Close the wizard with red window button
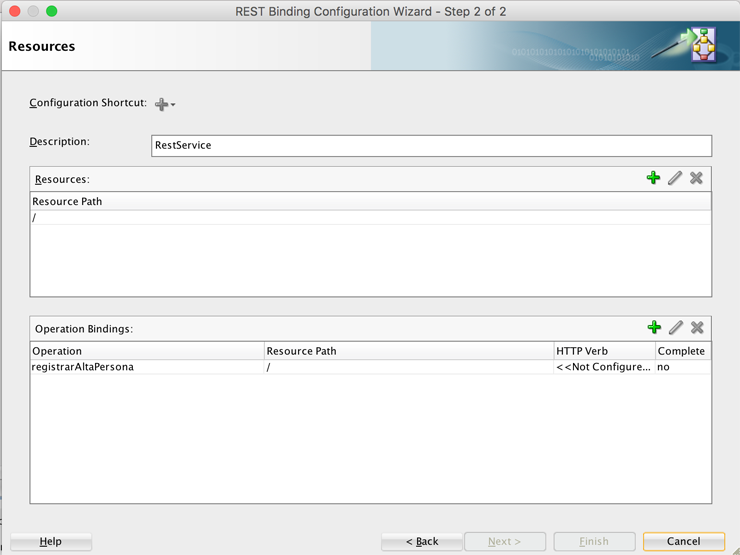740x555 pixels. click(x=15, y=11)
